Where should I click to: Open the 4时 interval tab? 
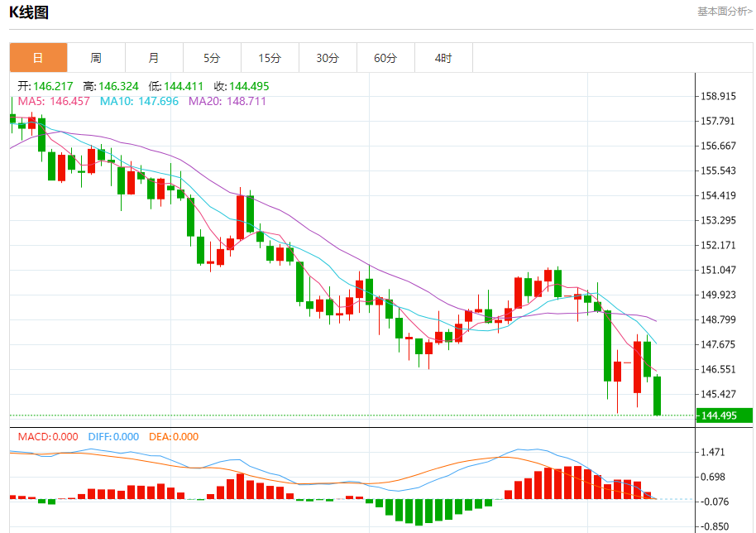[443, 58]
